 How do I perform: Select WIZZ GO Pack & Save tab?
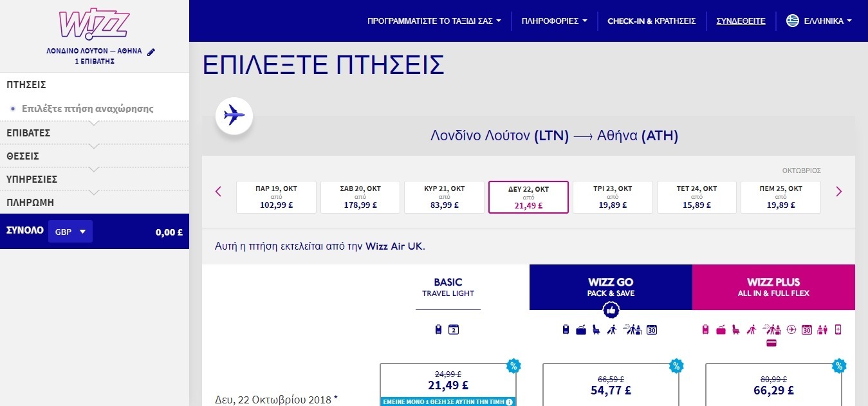point(611,287)
